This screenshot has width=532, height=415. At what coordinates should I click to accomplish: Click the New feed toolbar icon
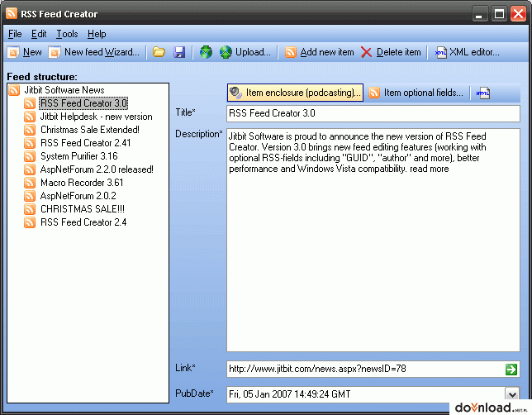coord(13,52)
